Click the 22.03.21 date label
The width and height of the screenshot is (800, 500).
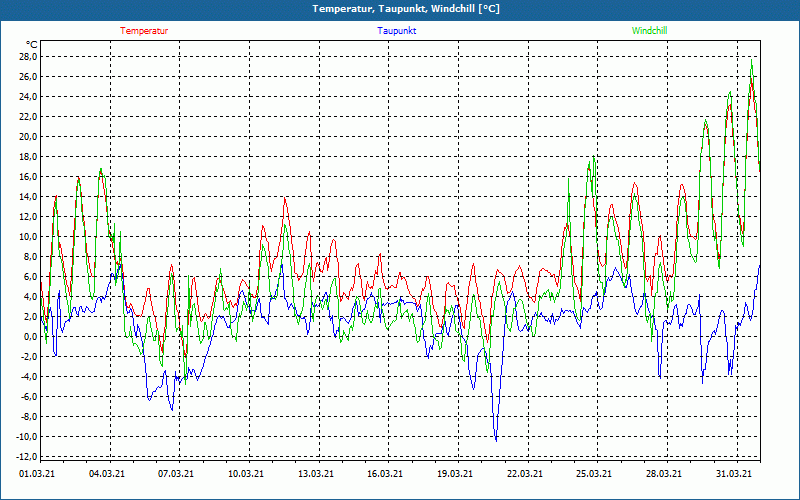(x=524, y=473)
